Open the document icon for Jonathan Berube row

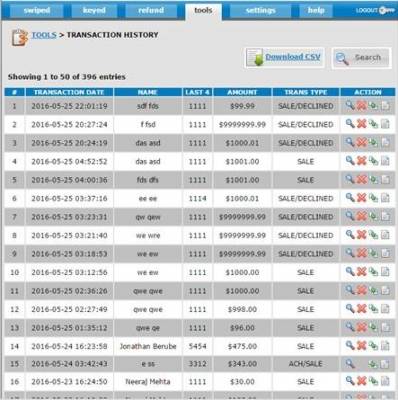tap(385, 346)
